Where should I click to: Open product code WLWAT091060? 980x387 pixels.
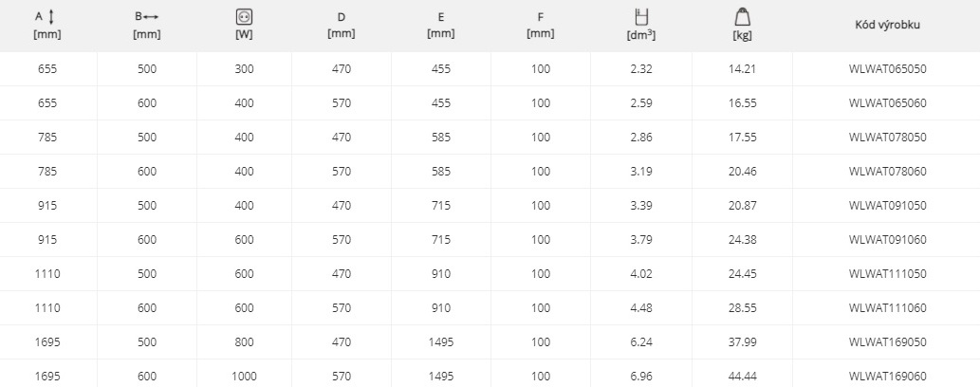coord(887,239)
